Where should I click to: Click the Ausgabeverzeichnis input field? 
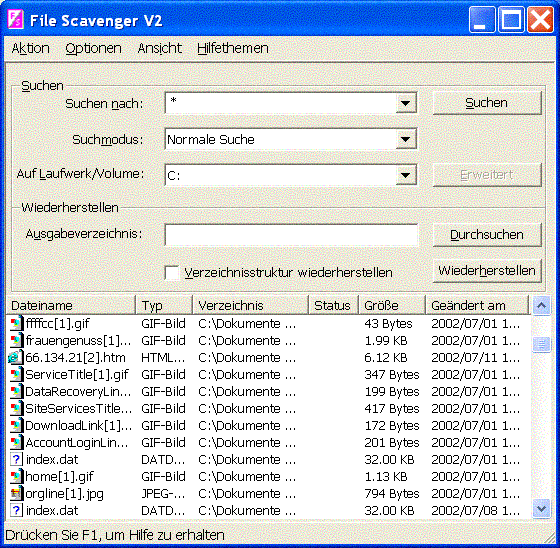point(291,235)
